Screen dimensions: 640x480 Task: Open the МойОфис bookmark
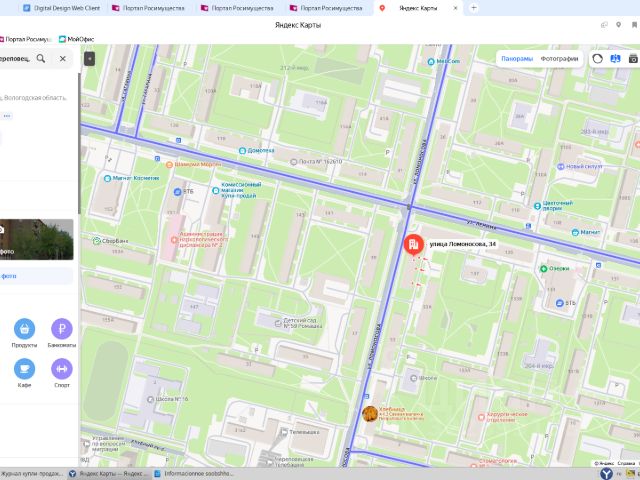click(76, 39)
